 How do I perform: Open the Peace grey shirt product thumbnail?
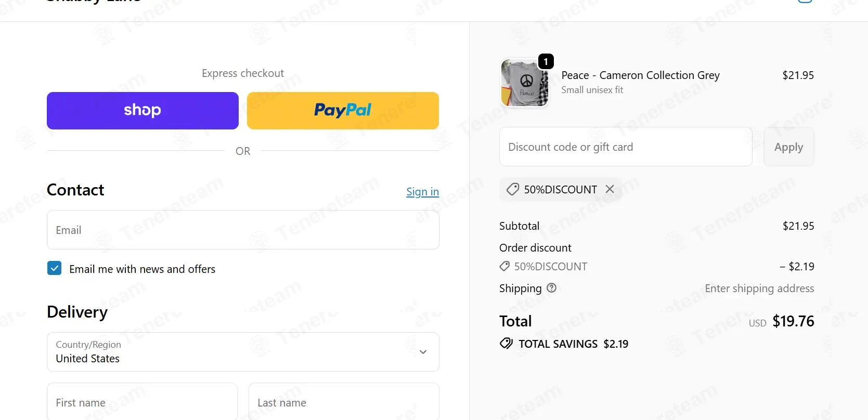click(524, 82)
